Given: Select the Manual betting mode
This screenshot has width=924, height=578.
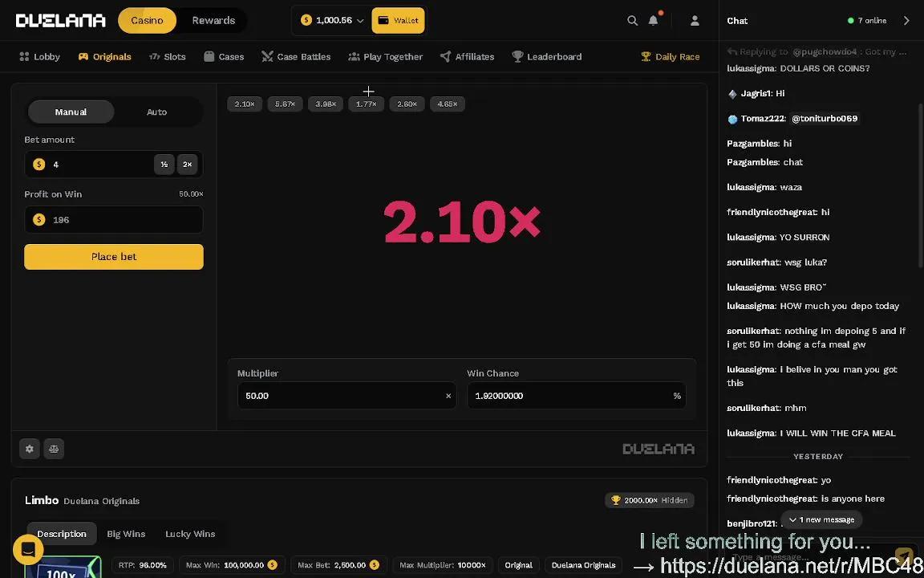Looking at the screenshot, I should [x=71, y=112].
